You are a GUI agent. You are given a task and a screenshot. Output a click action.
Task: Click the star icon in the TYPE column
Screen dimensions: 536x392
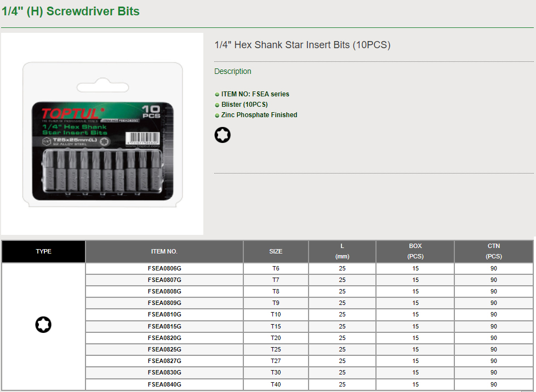43,325
